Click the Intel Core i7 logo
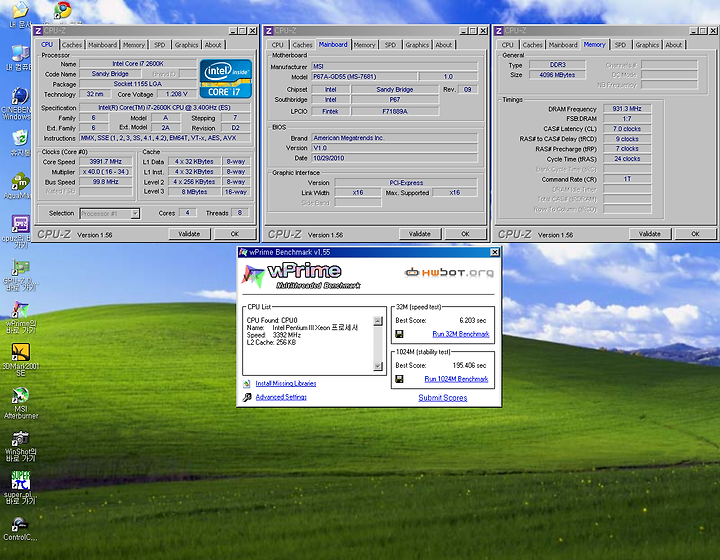720x560 pixels. 226,78
